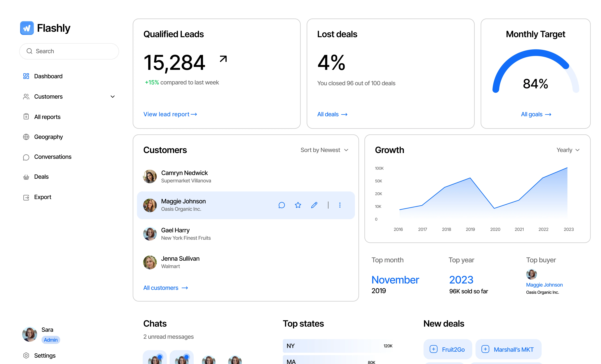601x364 pixels.
Task: Click the Top year 2023 value
Action: [x=461, y=280]
